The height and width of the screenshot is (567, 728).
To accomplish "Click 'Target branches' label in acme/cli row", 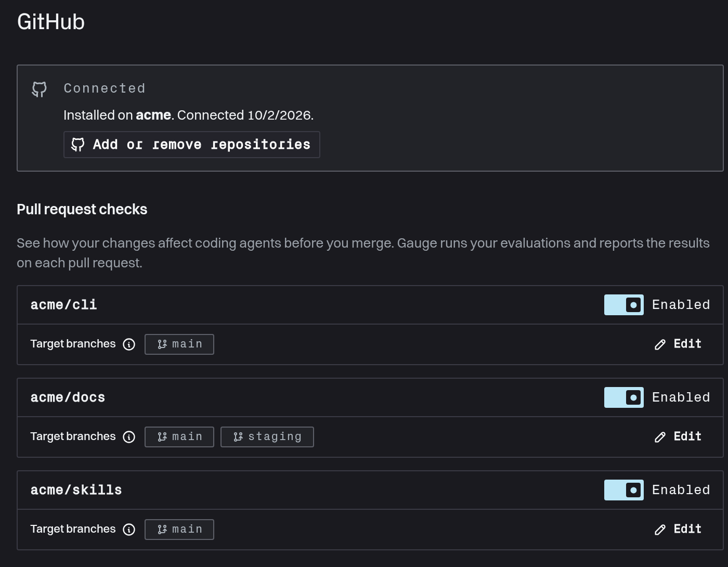I will pos(73,344).
